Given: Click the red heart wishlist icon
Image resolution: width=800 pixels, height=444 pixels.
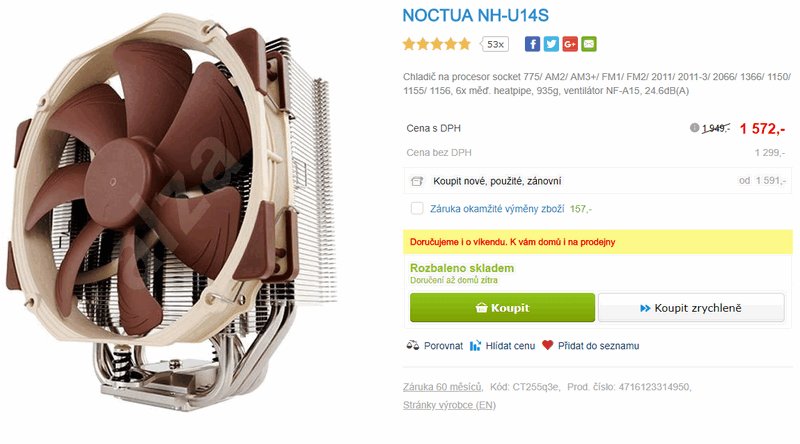Looking at the screenshot, I should 547,345.
